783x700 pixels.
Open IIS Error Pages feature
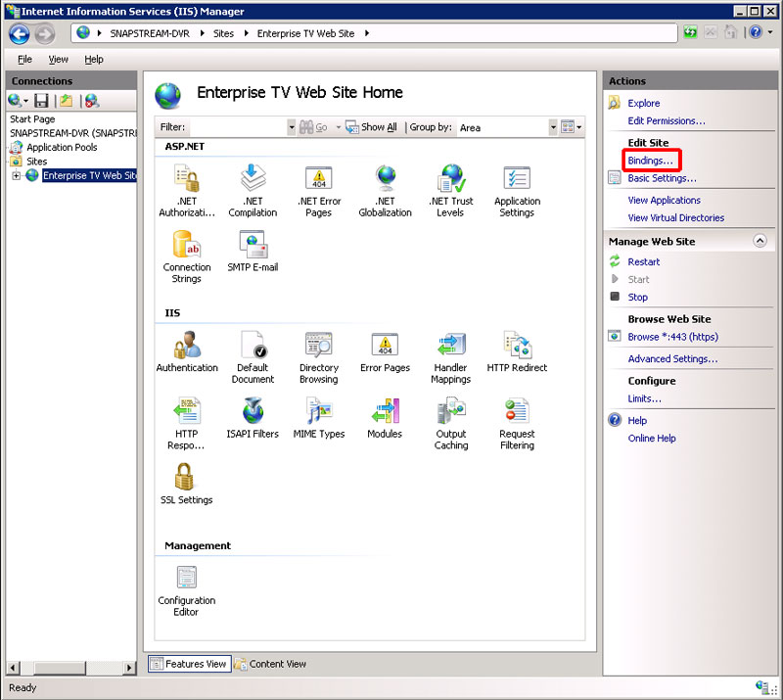(385, 351)
